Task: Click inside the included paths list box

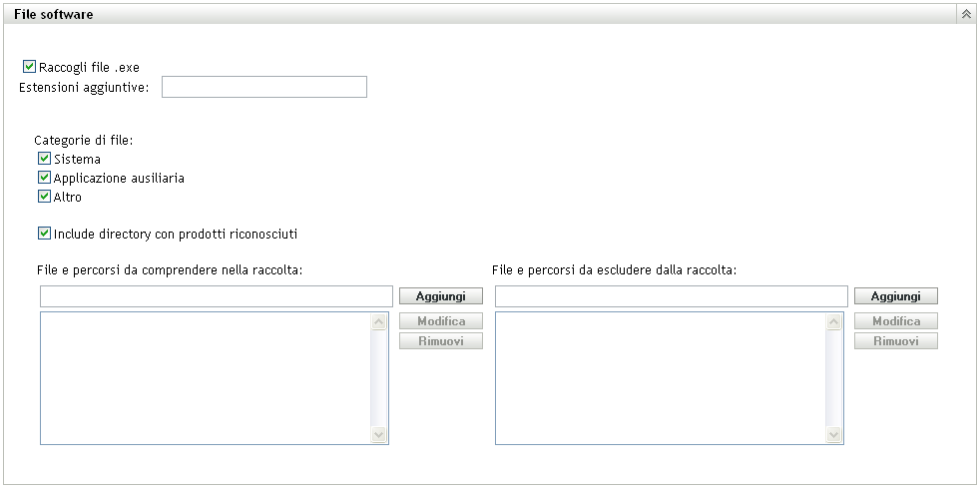Action: [x=205, y=377]
